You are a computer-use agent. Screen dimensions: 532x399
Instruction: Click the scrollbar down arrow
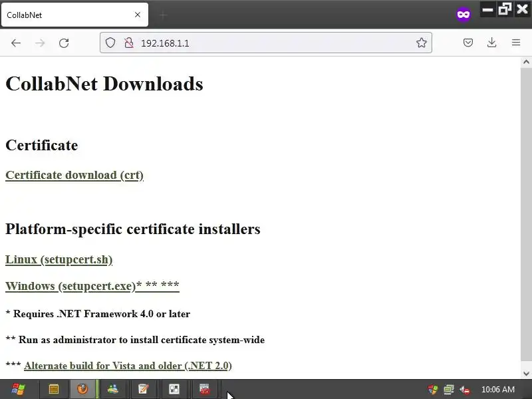(526, 374)
